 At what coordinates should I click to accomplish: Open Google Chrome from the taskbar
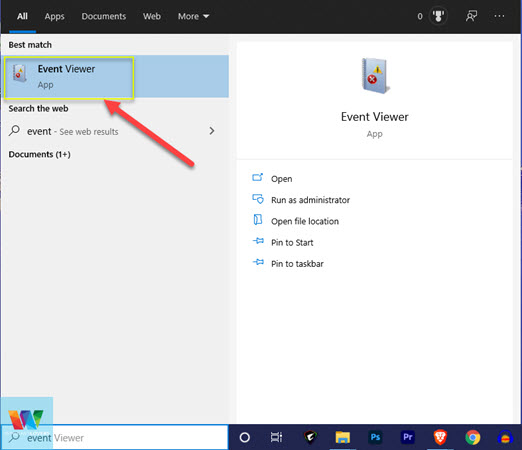pos(473,437)
